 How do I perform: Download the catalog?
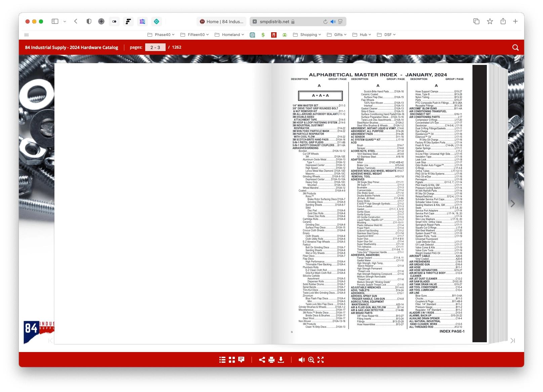click(x=281, y=360)
